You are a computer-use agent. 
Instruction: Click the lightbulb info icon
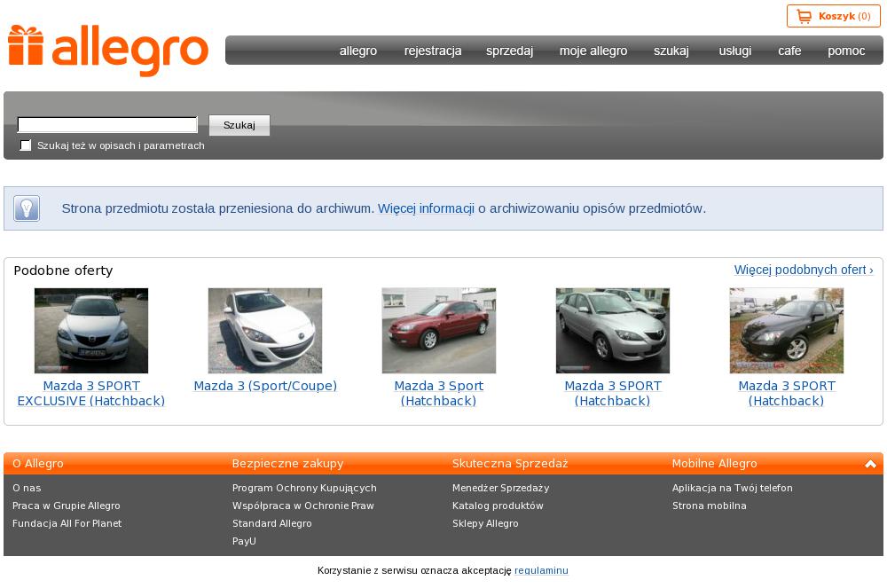tap(27, 208)
